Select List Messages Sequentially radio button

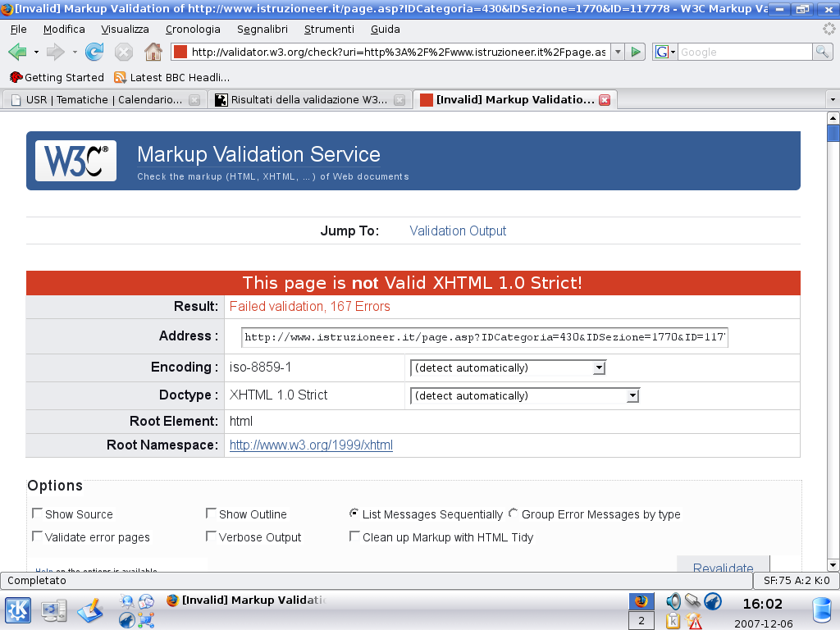(x=354, y=514)
